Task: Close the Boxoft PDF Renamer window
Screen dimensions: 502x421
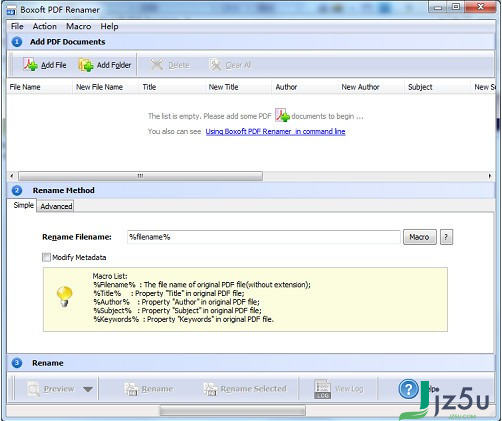Action: 480,7
